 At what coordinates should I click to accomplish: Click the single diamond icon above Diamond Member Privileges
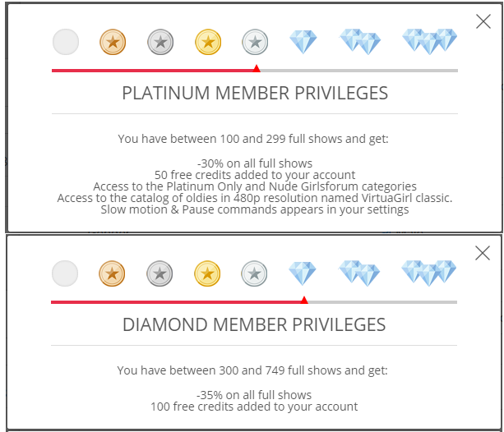[x=303, y=273]
